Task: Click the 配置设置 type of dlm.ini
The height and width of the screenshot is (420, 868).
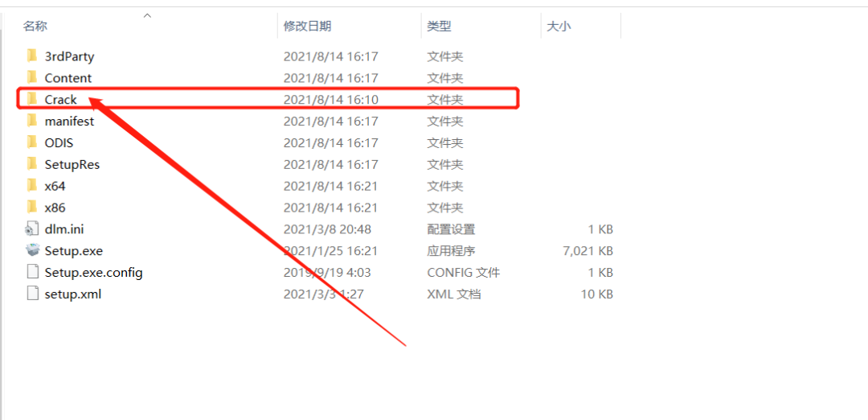Action: (x=451, y=229)
